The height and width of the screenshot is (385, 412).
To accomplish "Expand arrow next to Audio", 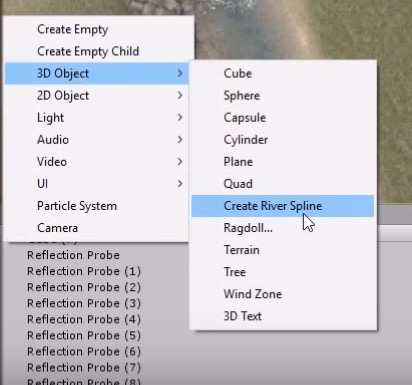I will coord(180,140).
